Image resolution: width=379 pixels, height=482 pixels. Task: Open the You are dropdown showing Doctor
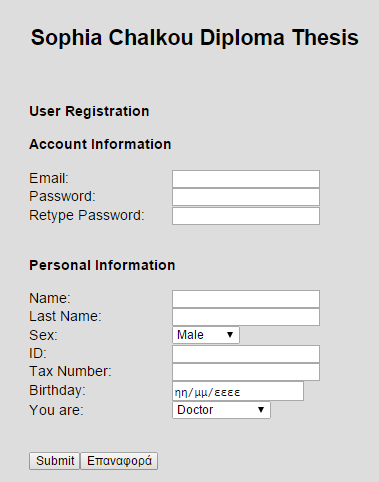pyautogui.click(x=221, y=410)
